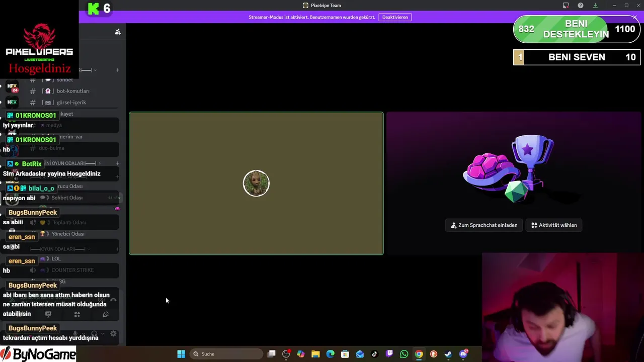
Task: Join the COUNTER STRIKE voice channel
Action: pos(72,270)
